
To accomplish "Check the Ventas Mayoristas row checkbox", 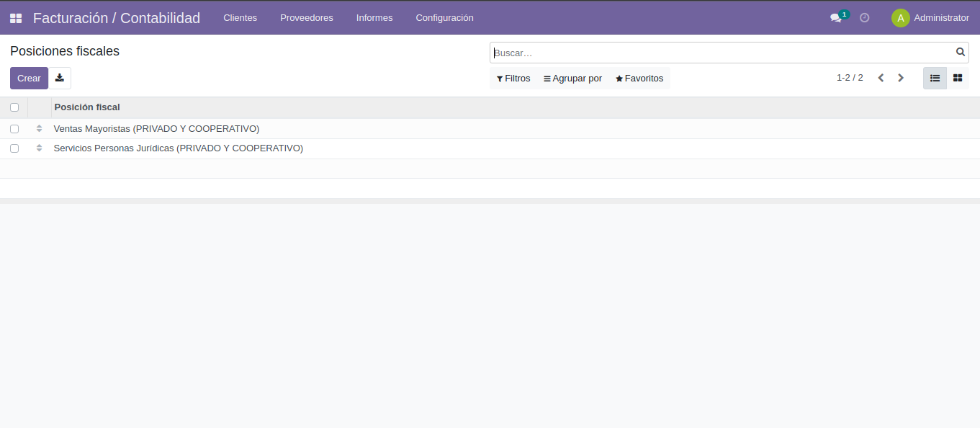I will [x=14, y=128].
